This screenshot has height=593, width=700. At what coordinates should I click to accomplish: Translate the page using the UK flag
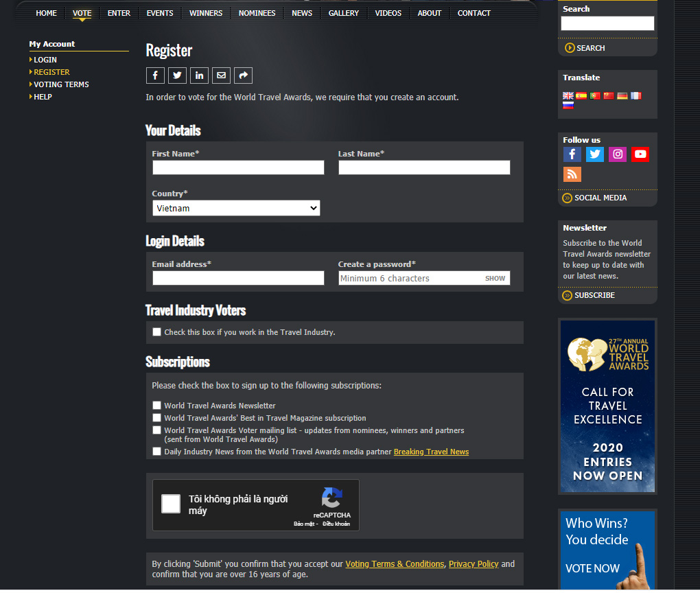point(568,95)
